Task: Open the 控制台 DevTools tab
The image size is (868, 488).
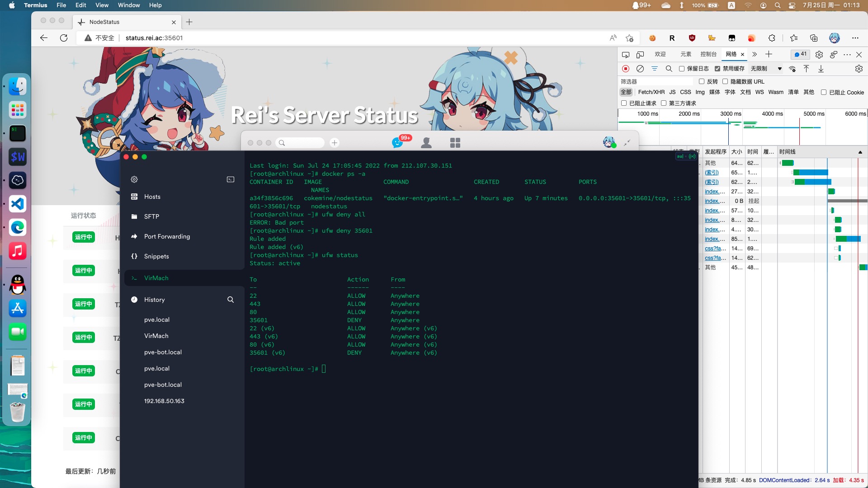Action: pyautogui.click(x=708, y=54)
